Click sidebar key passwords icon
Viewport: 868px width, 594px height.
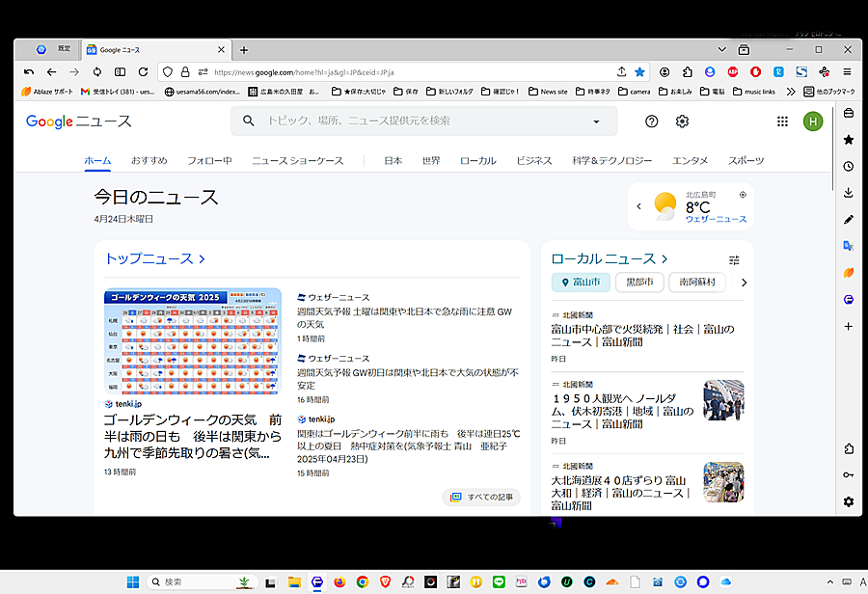[849, 475]
